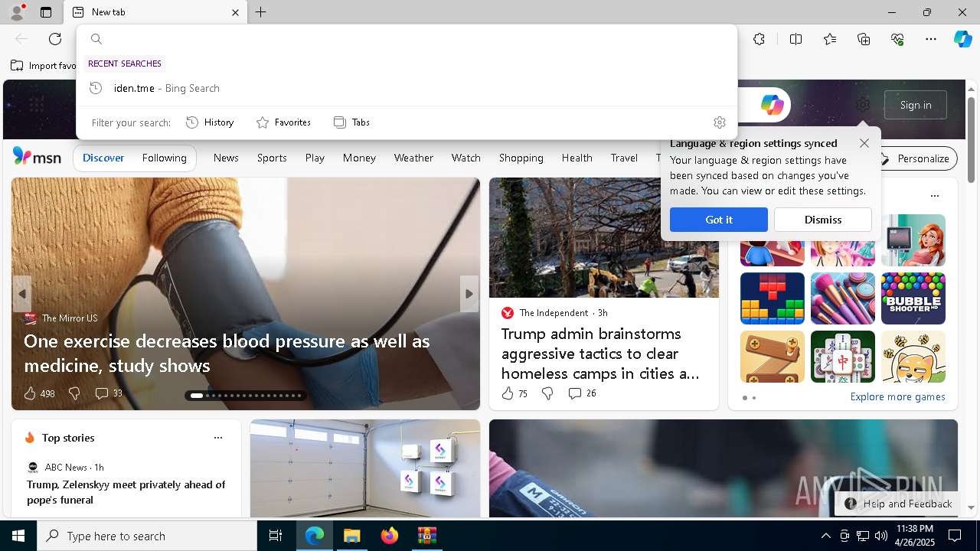Open the msn logo home link
Image resolution: width=980 pixels, height=551 pixels.
coord(37,157)
